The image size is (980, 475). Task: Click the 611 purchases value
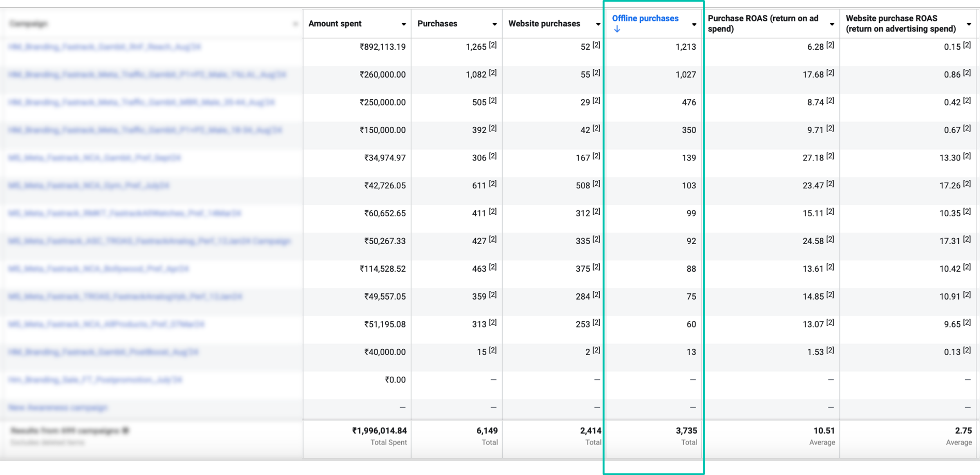tap(479, 186)
